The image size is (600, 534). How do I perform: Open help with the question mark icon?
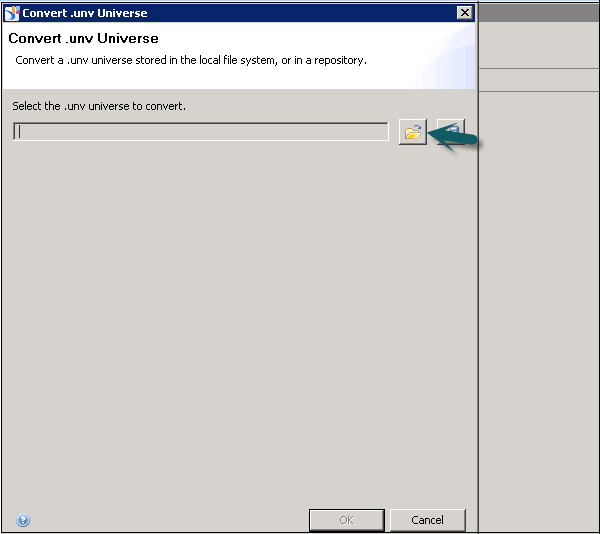(23, 520)
